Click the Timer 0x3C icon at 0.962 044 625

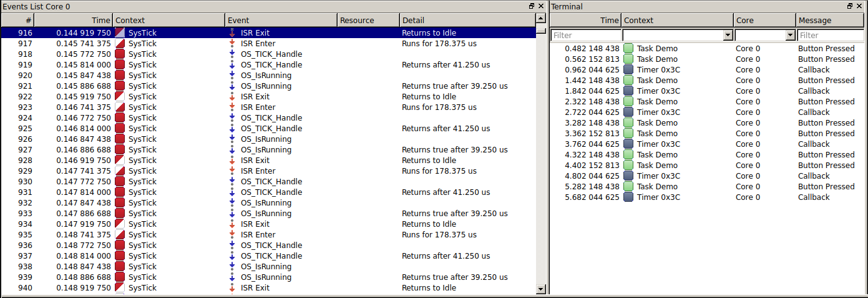coord(628,70)
